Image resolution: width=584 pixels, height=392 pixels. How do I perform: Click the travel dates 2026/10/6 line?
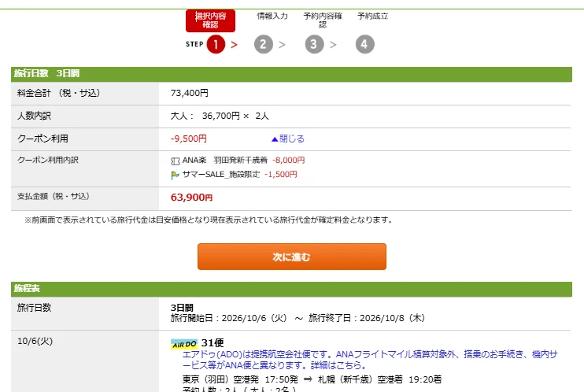[x=298, y=318]
